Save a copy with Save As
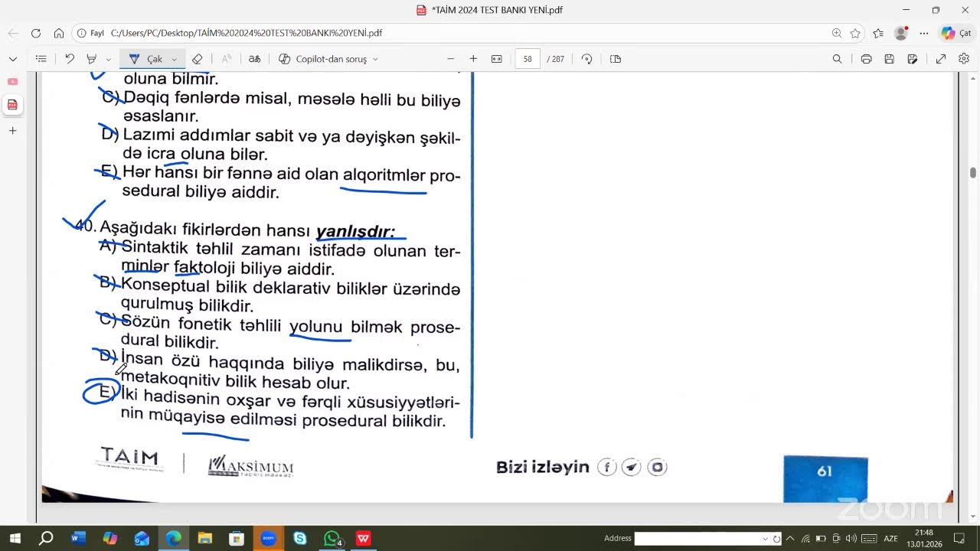The image size is (980, 551). (x=912, y=59)
